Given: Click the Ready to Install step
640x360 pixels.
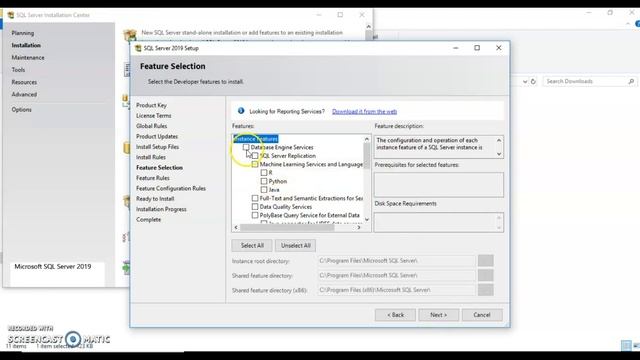Looking at the screenshot, I should (155, 199).
